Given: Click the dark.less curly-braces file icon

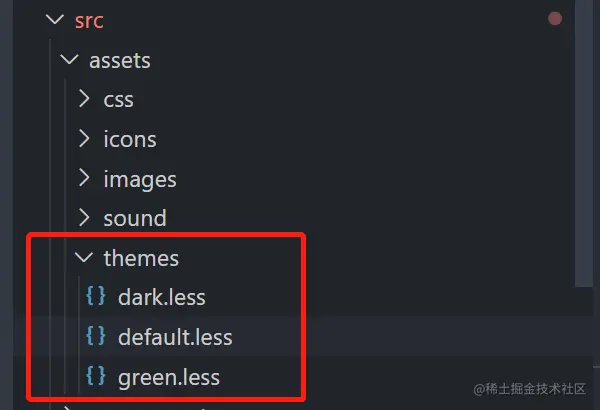Looking at the screenshot, I should click(96, 296).
